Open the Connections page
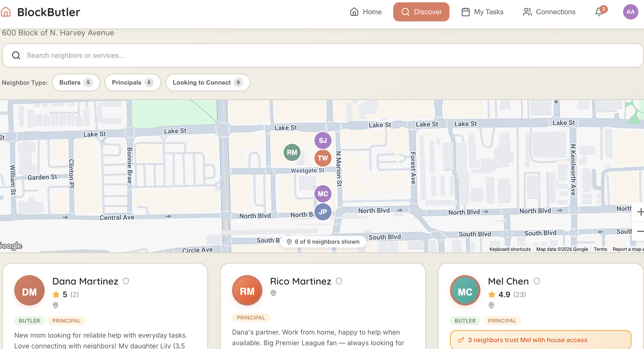The image size is (644, 349). point(549,12)
